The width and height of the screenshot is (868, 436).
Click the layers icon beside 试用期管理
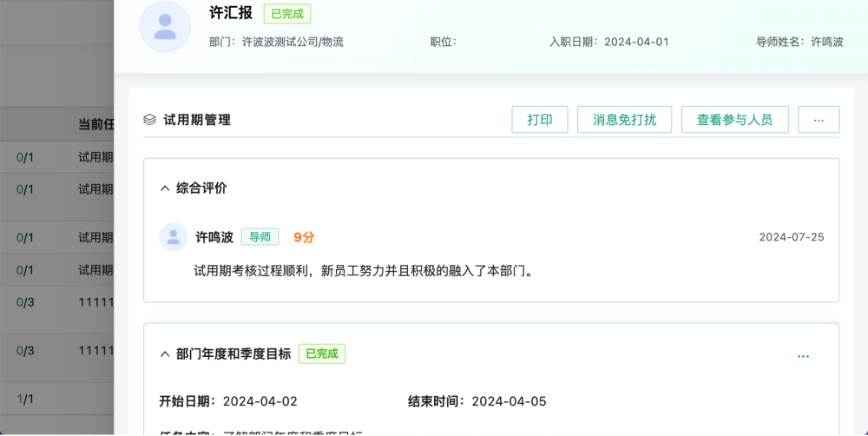(149, 120)
